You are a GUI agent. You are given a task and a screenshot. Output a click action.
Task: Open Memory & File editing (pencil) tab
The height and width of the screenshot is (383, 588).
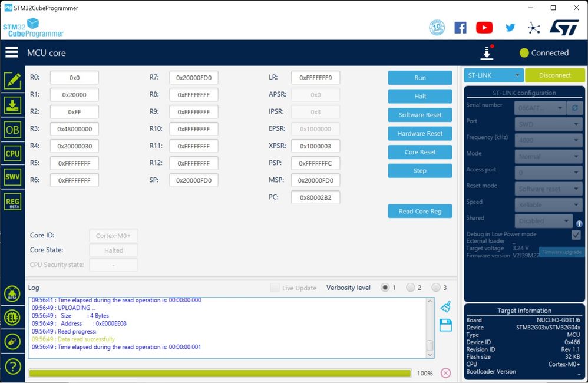[12, 81]
